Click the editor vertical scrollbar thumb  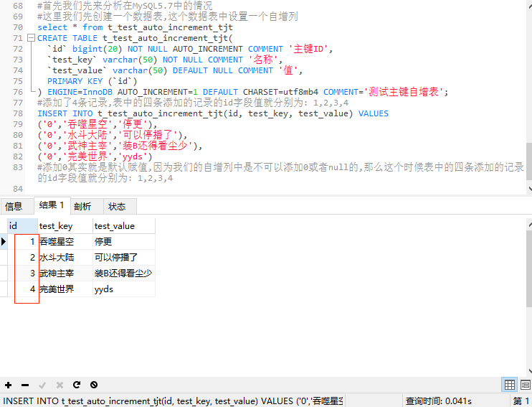(x=529, y=162)
